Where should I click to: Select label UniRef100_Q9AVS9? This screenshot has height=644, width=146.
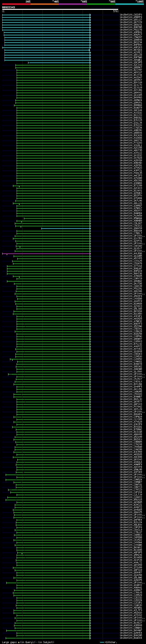tap(131, 228)
